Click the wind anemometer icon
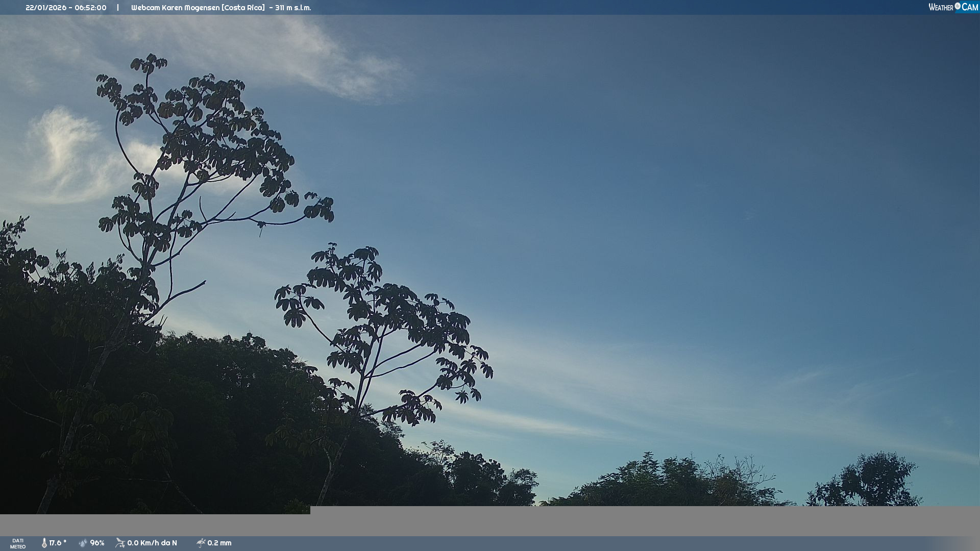 pos(120,543)
